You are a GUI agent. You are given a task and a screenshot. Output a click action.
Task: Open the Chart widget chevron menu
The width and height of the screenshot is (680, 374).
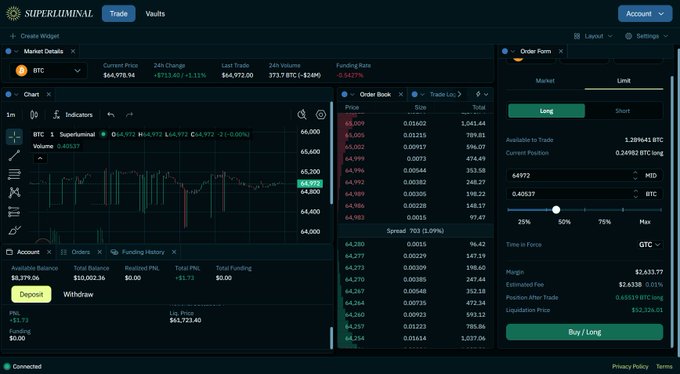[16, 94]
